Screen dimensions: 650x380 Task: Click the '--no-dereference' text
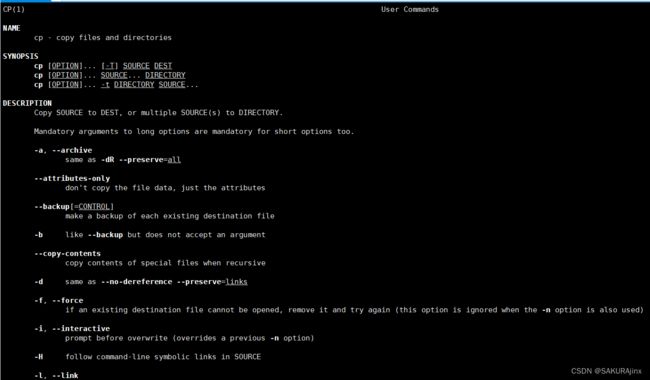136,281
